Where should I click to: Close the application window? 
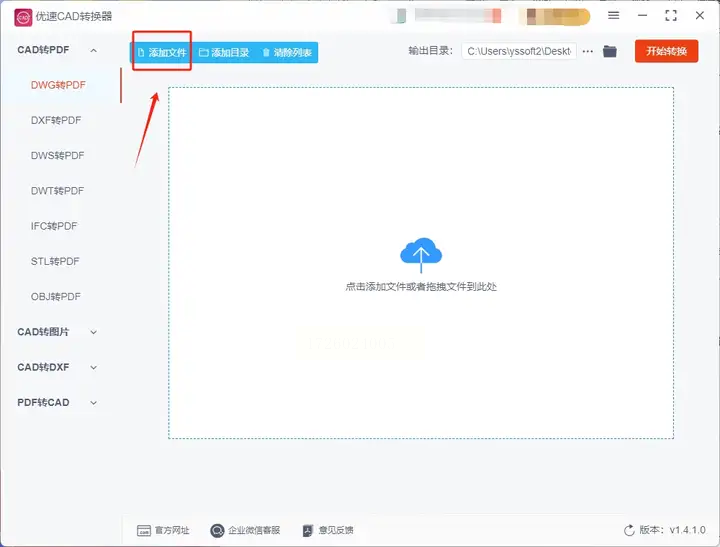700,16
